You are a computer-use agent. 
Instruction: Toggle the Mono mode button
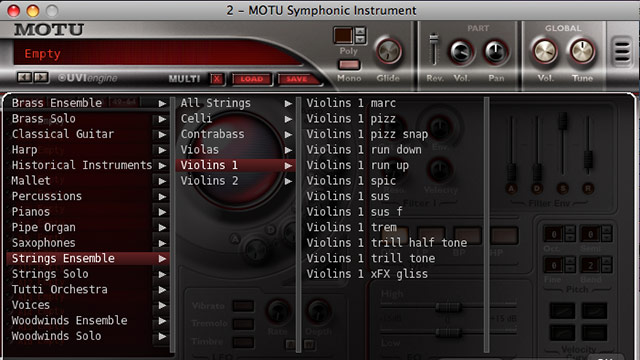(x=349, y=64)
